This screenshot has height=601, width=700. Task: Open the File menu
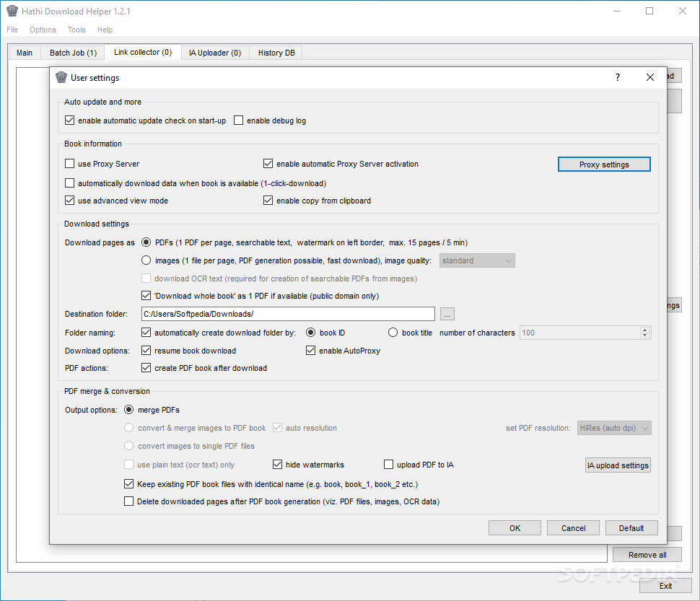click(12, 30)
